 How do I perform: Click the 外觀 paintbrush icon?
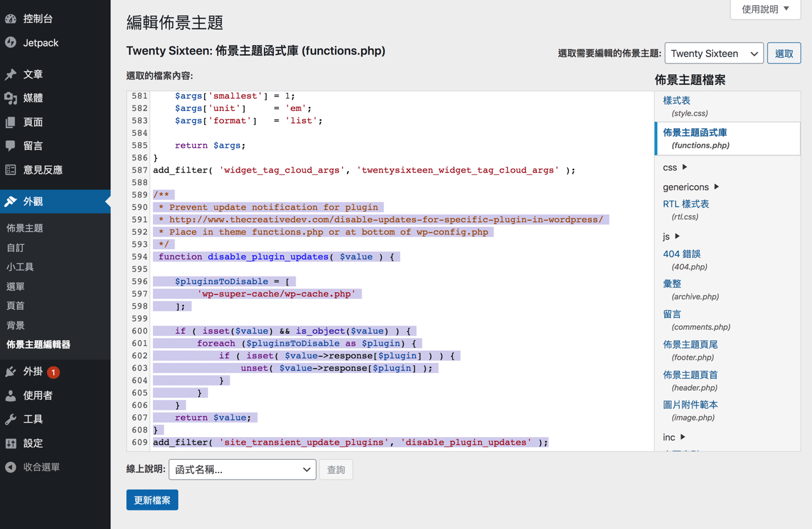[x=11, y=202]
